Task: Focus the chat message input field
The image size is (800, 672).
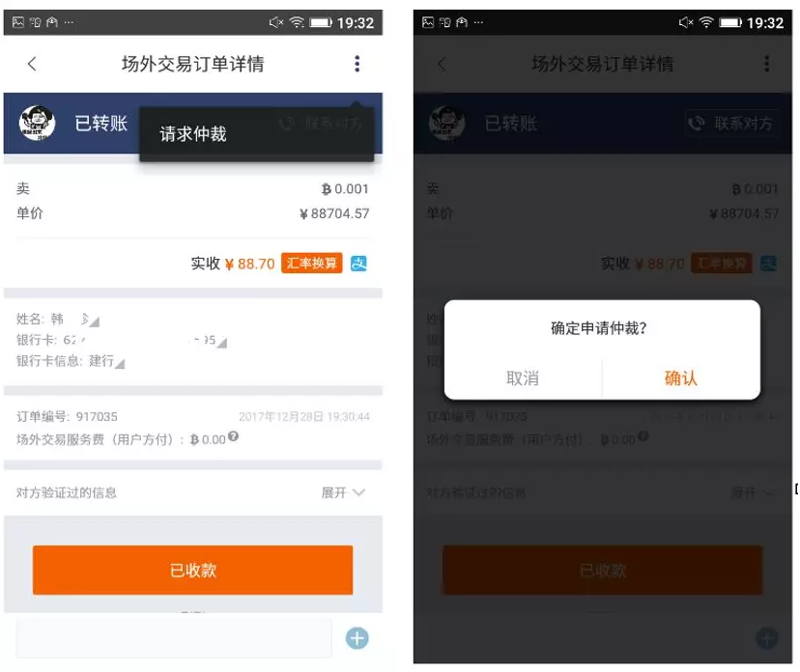Action: click(x=174, y=638)
